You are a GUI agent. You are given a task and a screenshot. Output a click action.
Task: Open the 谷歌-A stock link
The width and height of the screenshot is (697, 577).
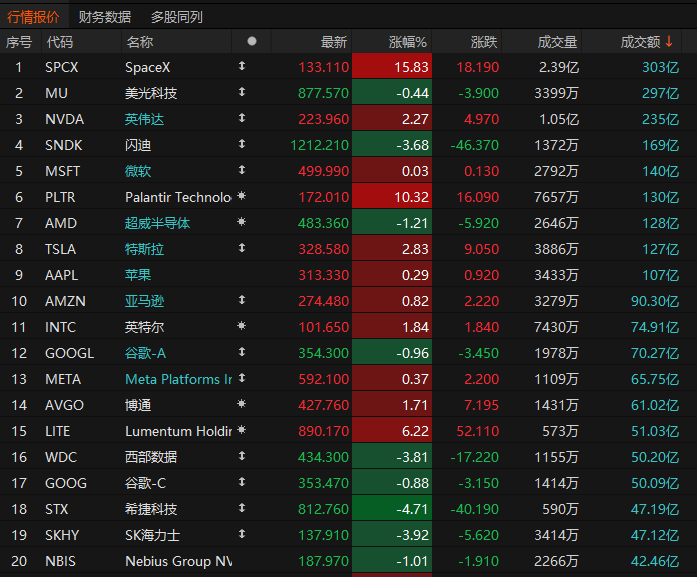pyautogui.click(x=145, y=353)
